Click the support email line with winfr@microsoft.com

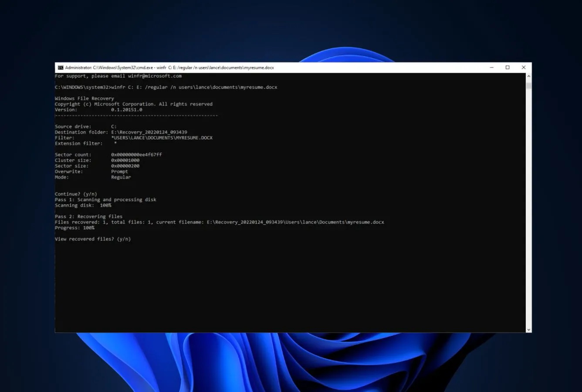(118, 76)
